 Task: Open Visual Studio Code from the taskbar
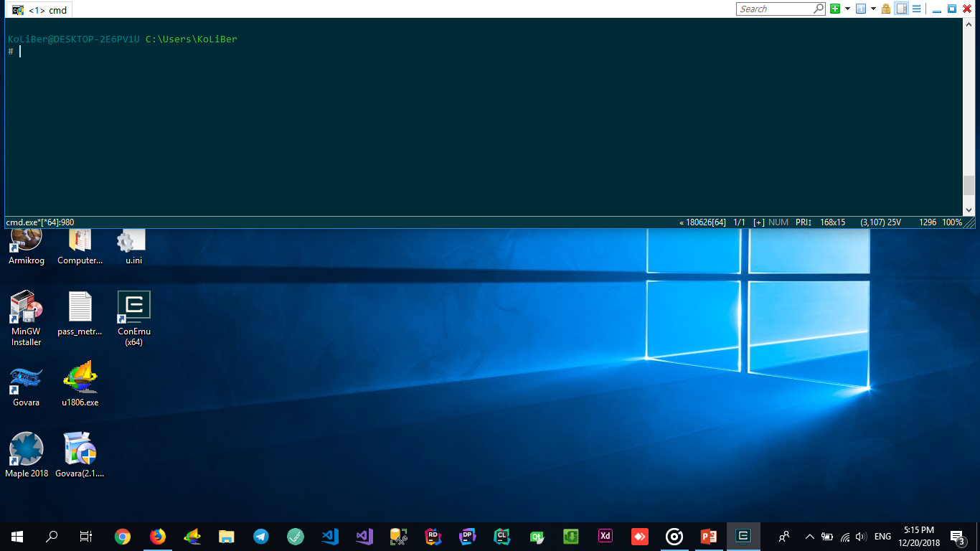click(330, 536)
